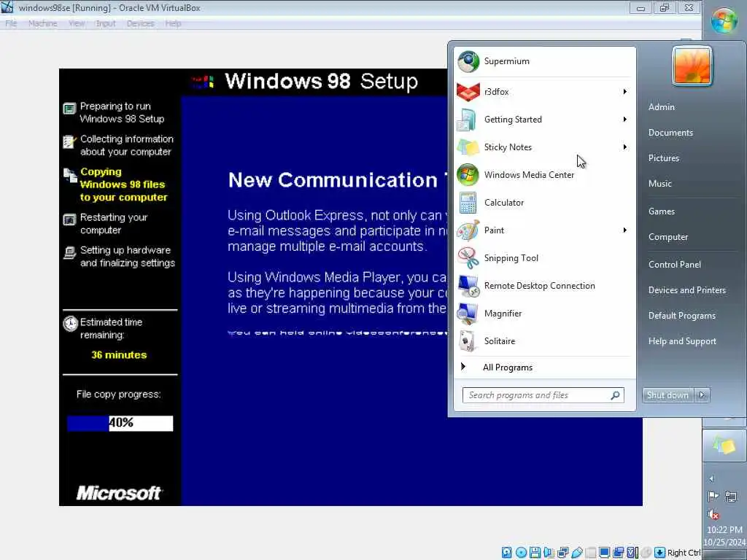Click the Shut down button

[x=667, y=394]
